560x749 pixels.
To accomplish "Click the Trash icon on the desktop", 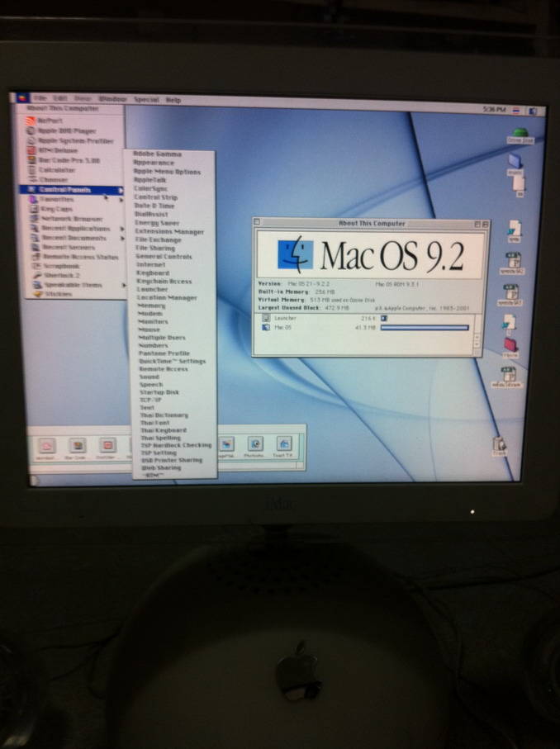I will (x=498, y=445).
